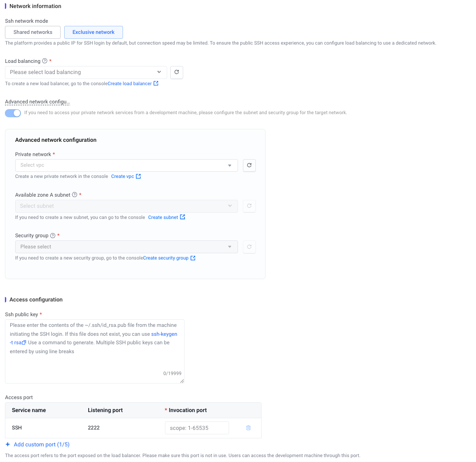
Task: Disable the Advanced network configuration switch
Action: click(x=13, y=113)
